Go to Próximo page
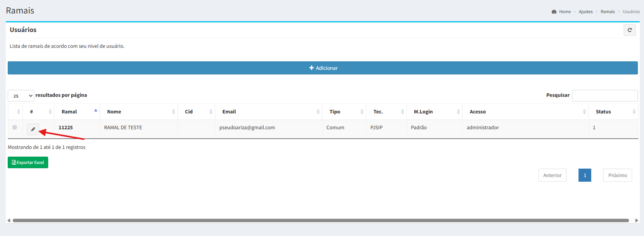The image size is (644, 250). (x=617, y=175)
